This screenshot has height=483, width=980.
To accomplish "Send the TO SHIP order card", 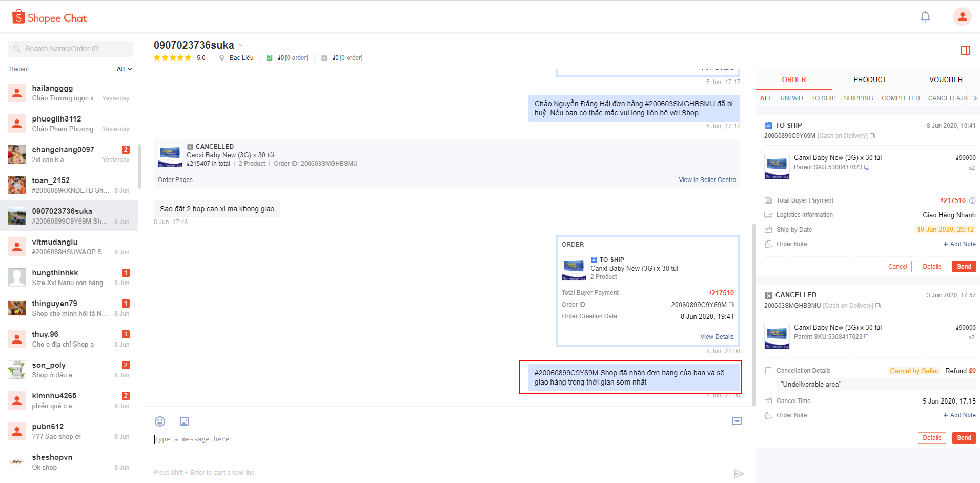I will (x=964, y=267).
